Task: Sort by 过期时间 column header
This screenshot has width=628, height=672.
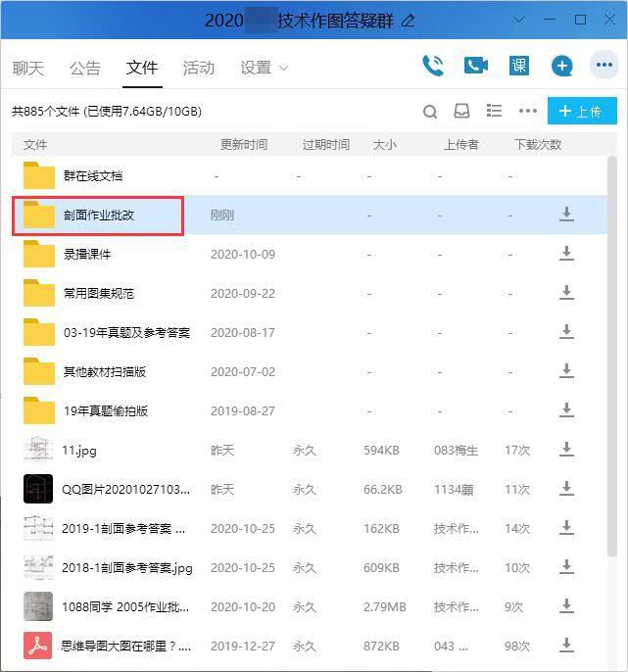Action: [x=326, y=144]
